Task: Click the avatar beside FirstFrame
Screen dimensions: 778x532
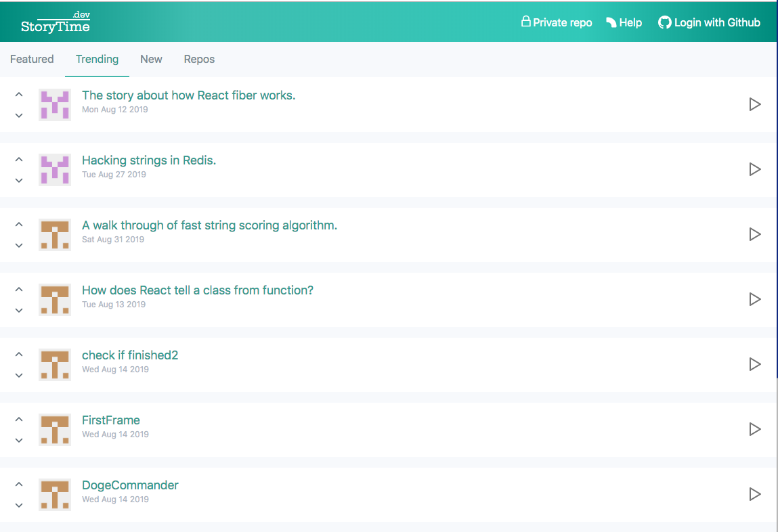Action: click(55, 429)
